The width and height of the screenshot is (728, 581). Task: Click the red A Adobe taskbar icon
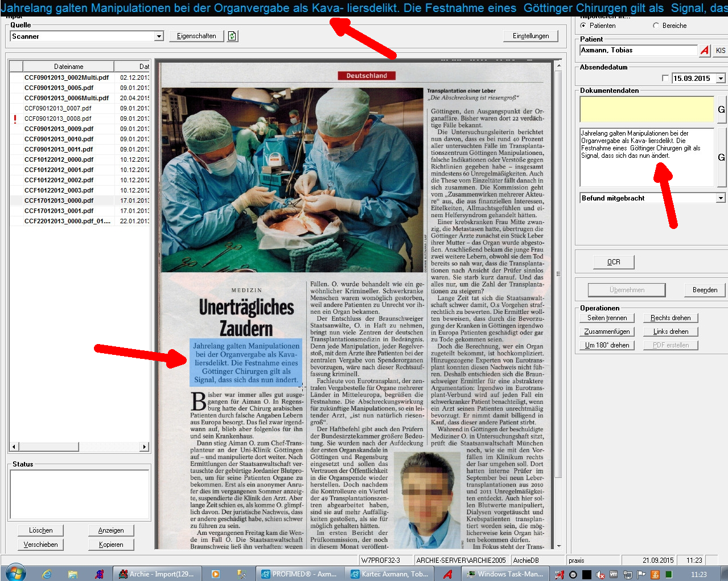447,574
